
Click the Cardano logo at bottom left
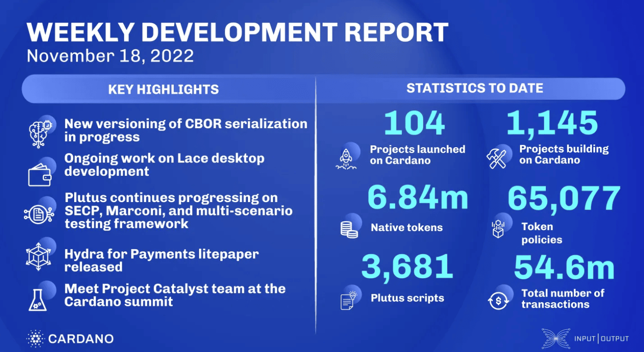(x=70, y=339)
